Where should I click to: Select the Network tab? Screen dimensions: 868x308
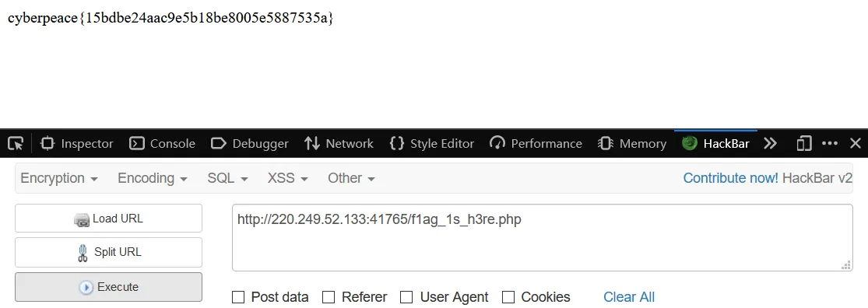[x=339, y=144]
